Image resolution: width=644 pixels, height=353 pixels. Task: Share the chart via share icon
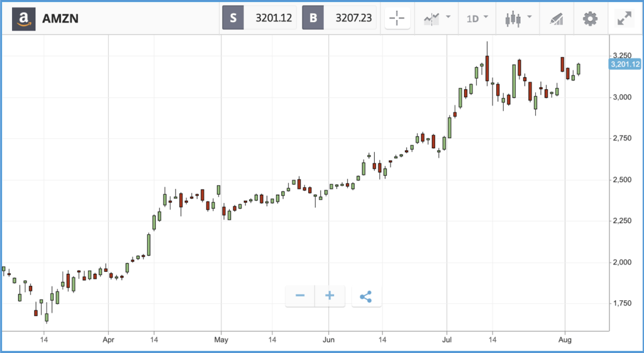[366, 296]
